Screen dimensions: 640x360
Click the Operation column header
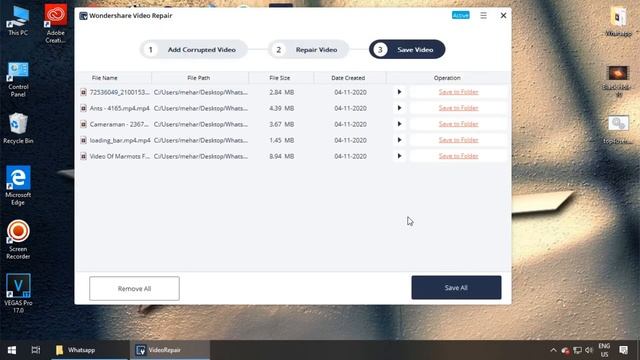click(x=447, y=78)
